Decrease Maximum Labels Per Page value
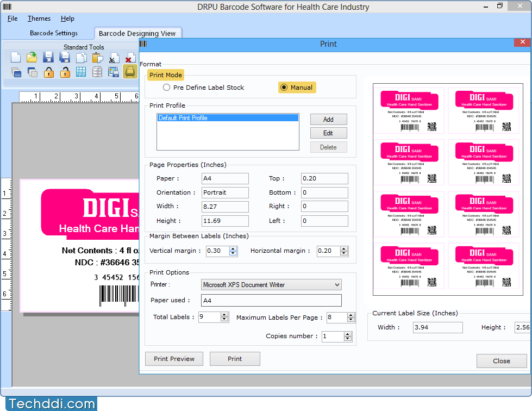The width and height of the screenshot is (532, 411). point(351,320)
